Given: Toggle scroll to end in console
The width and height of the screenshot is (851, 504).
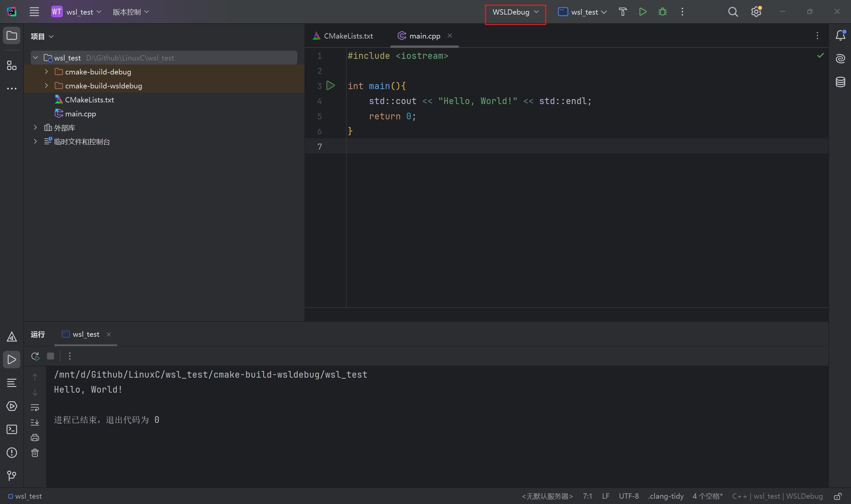Looking at the screenshot, I should [35, 422].
